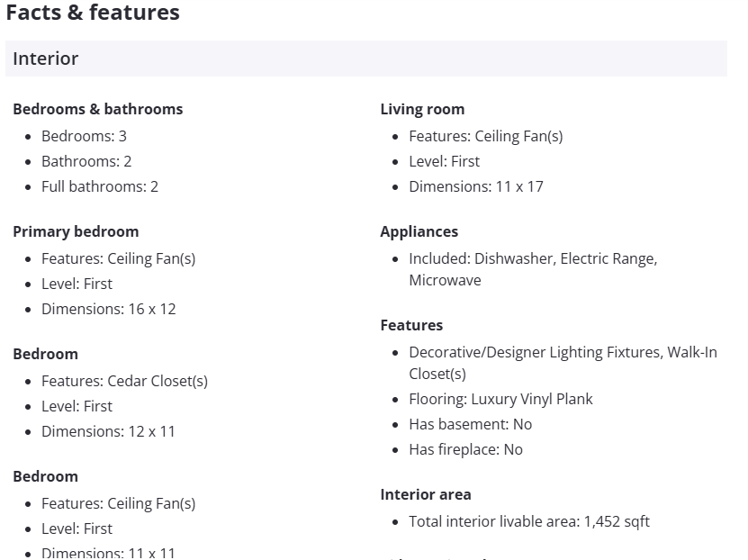Click the "Bedrooms & bathrooms" subheading

point(97,109)
